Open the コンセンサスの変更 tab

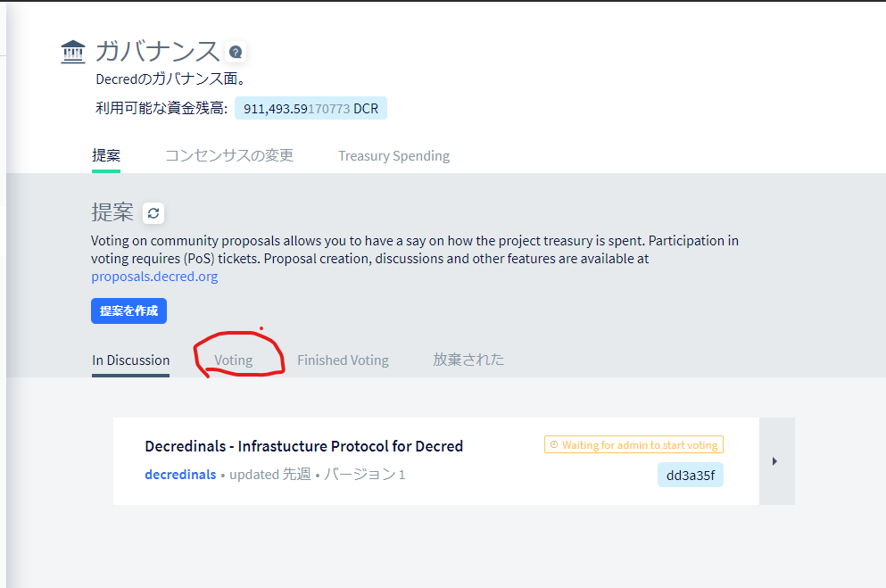[x=228, y=155]
